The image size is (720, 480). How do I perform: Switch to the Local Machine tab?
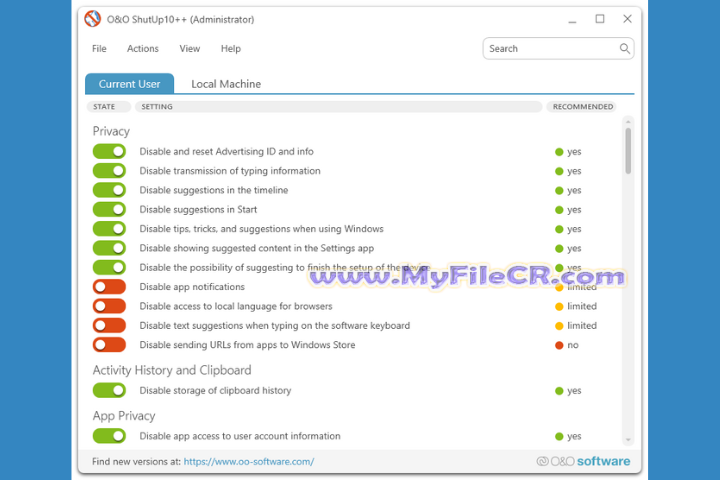pyautogui.click(x=226, y=84)
